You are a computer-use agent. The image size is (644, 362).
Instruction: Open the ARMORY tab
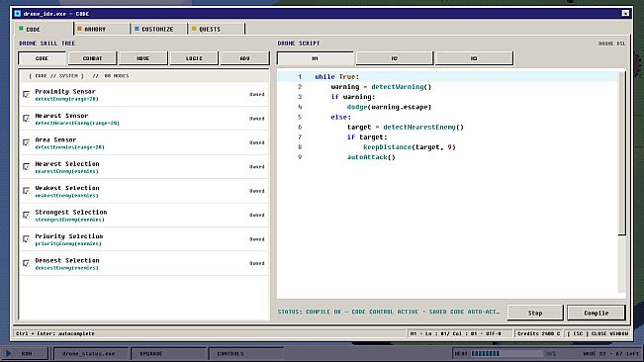click(x=101, y=29)
